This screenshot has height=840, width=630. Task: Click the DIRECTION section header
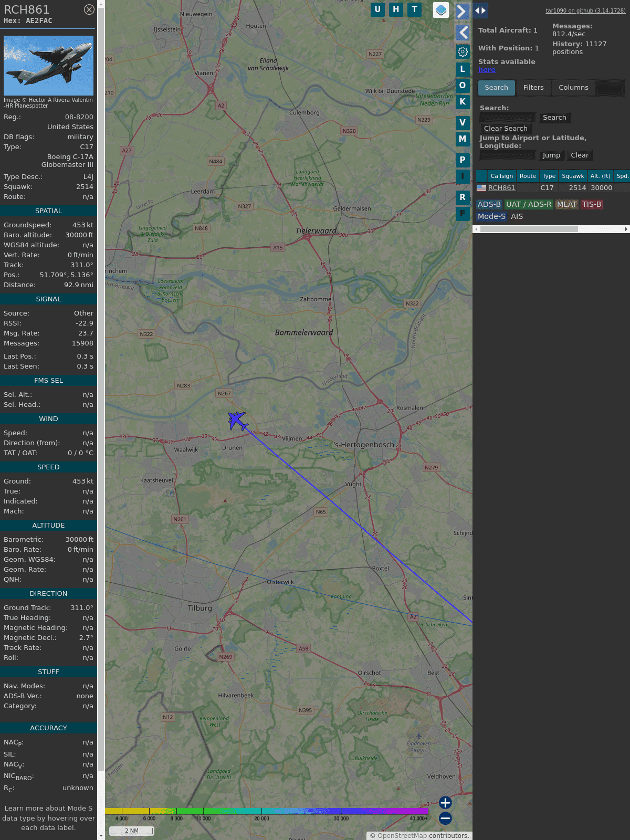(x=48, y=594)
